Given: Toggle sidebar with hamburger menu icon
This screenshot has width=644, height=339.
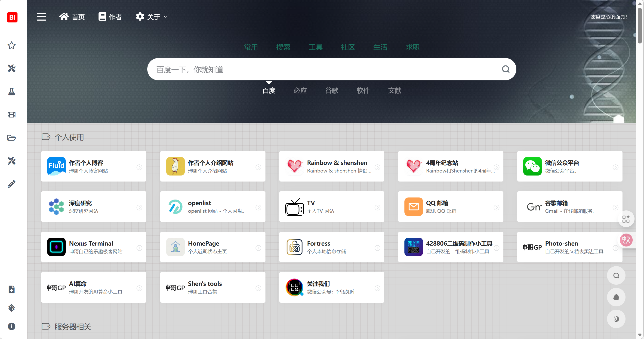Looking at the screenshot, I should (41, 17).
